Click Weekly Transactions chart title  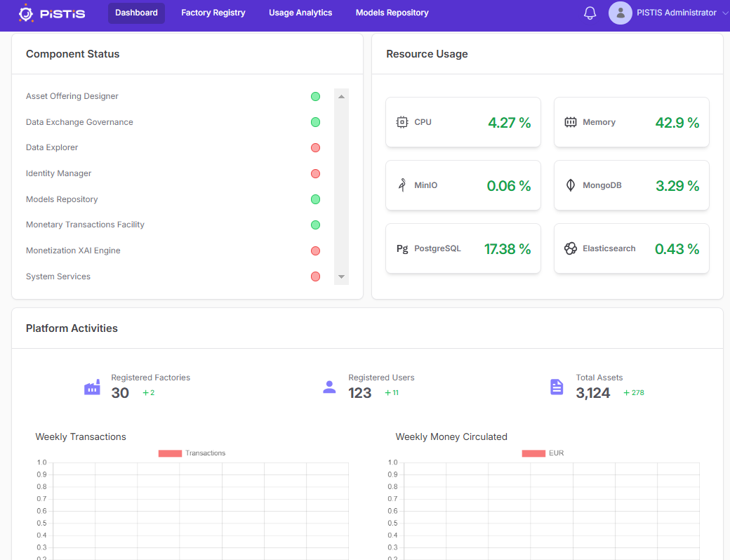[81, 436]
